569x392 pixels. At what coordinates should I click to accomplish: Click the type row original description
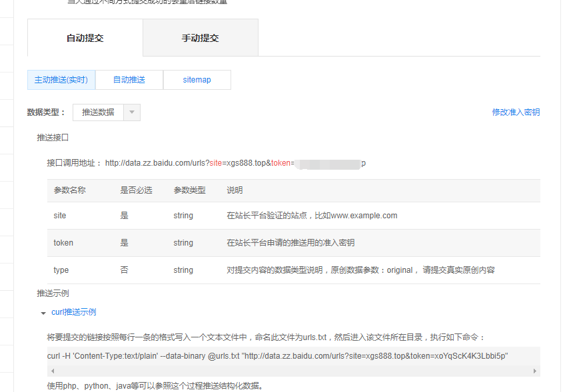360,270
